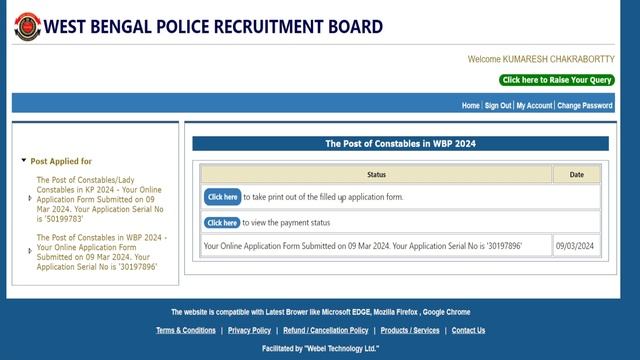Viewport: 640px width, 360px height.
Task: Click the Status column header
Action: [x=376, y=175]
